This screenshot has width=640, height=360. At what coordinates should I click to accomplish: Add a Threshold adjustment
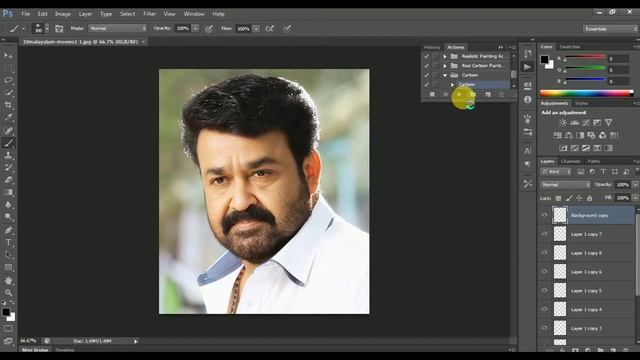pos(586,148)
